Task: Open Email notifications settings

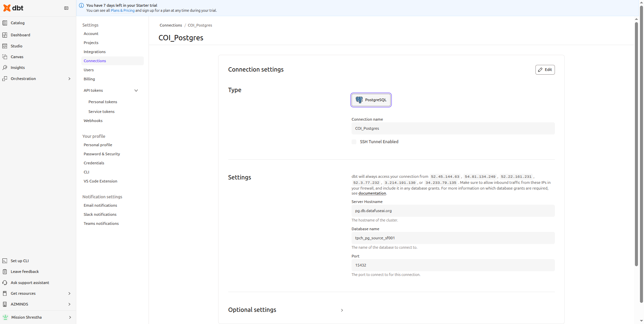Action: pos(100,205)
